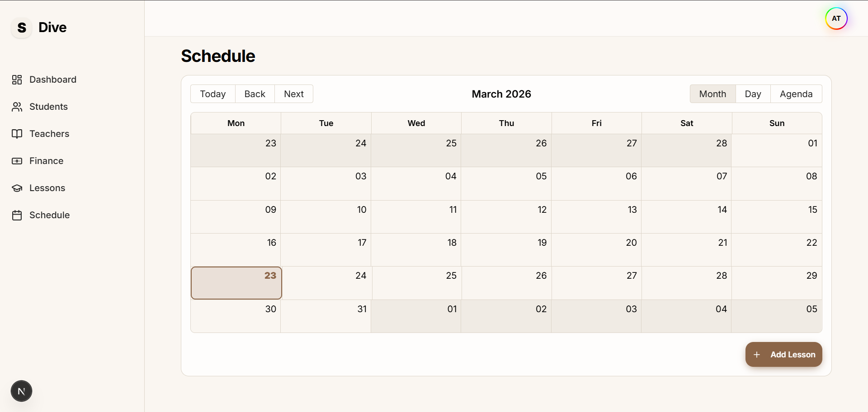Click the dark N circle button
This screenshot has height=412, width=868.
[21, 391]
